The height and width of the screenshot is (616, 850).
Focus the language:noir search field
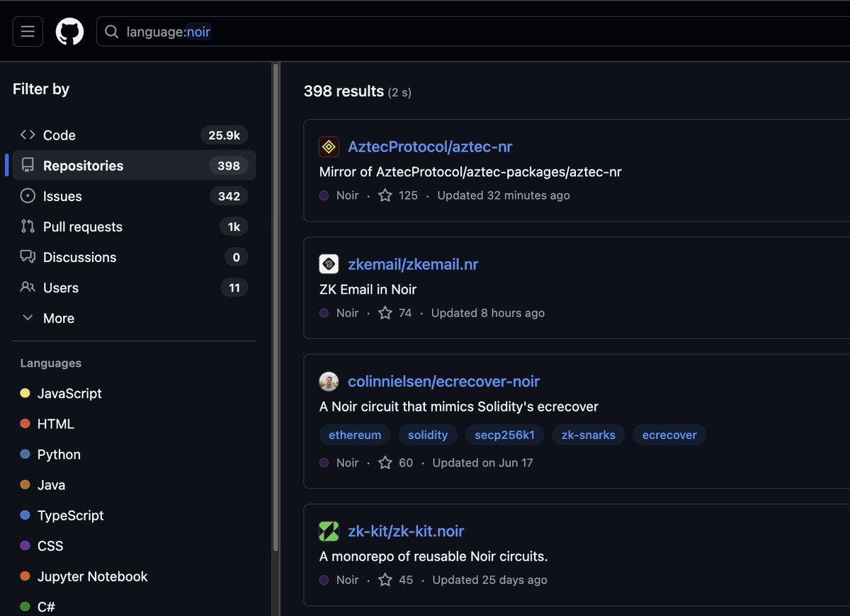click(473, 32)
